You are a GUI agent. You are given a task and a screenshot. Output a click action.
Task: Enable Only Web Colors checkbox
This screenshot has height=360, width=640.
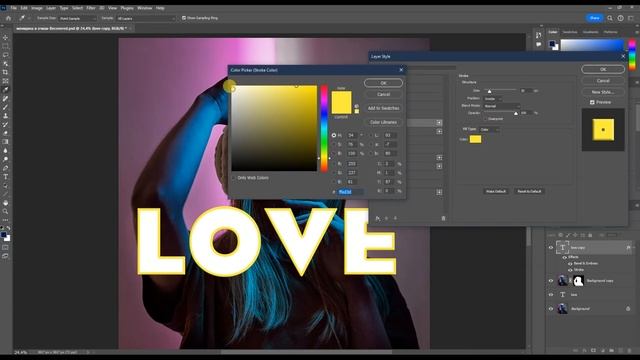234,178
